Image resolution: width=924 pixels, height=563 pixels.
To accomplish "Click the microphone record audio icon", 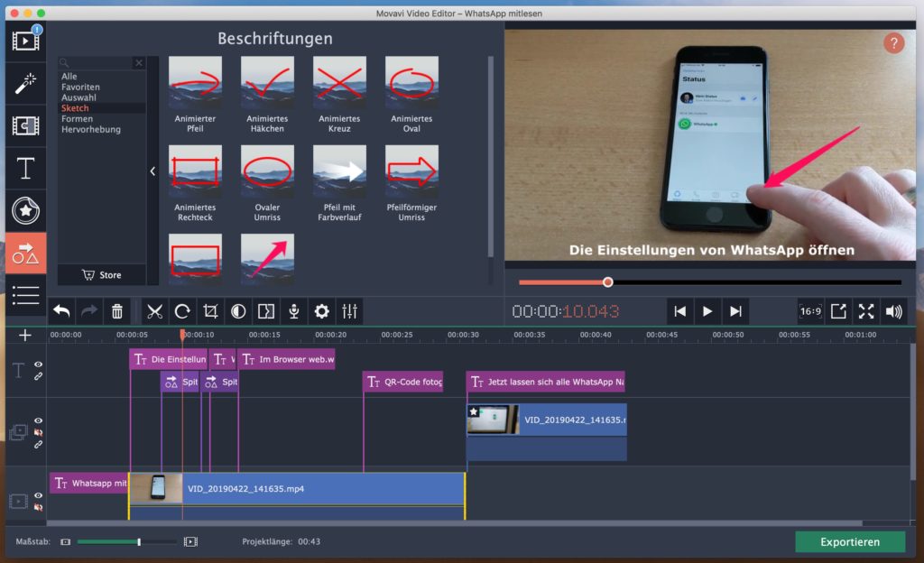I will (293, 311).
